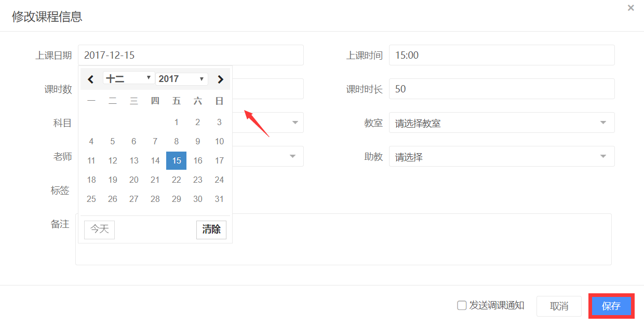Select December 2 in the calendar
The width and height of the screenshot is (644, 326).
point(198,123)
